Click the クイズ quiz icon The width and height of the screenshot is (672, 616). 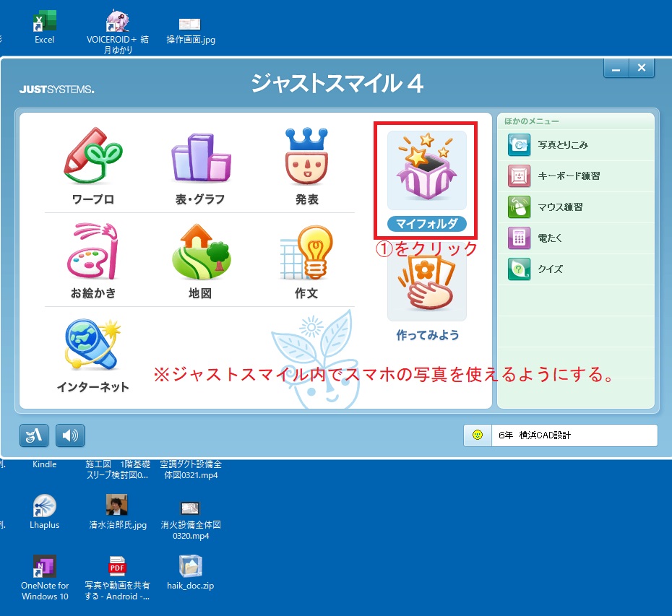(x=519, y=269)
